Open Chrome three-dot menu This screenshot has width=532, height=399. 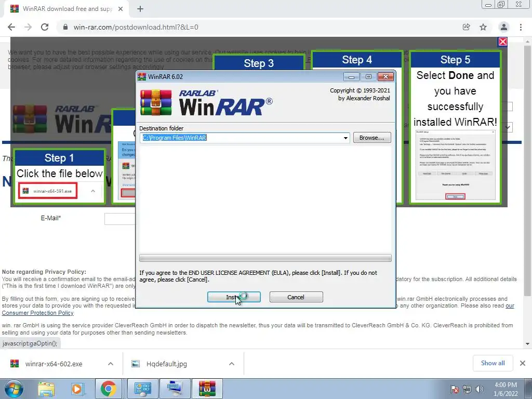pos(521,27)
